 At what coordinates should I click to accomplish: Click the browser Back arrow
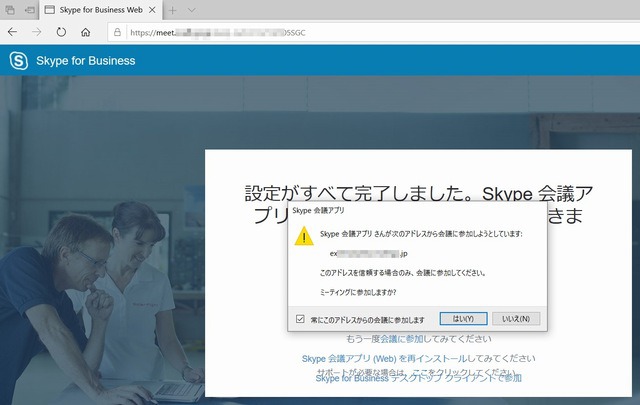click(13, 32)
